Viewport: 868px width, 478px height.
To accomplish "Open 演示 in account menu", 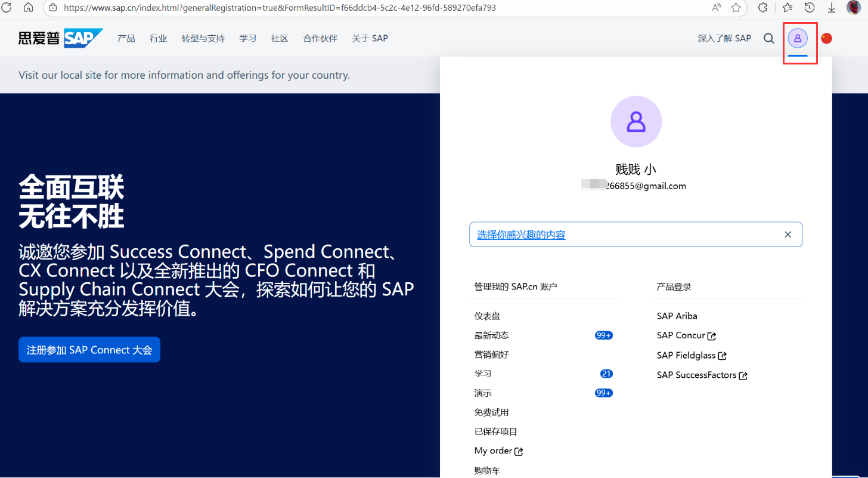I will [x=483, y=393].
